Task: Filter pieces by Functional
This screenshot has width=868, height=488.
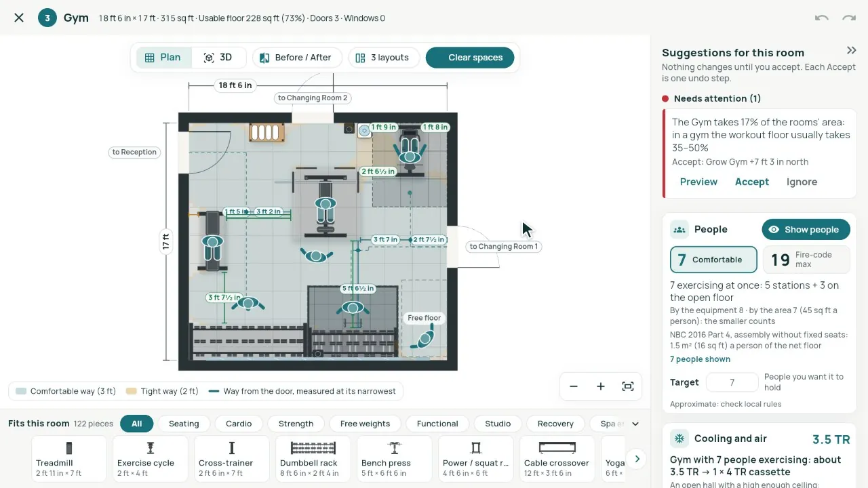Action: point(437,424)
